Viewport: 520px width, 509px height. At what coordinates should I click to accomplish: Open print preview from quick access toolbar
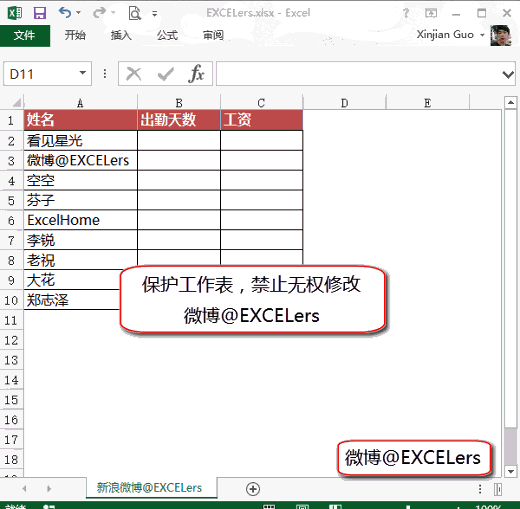tap(135, 13)
